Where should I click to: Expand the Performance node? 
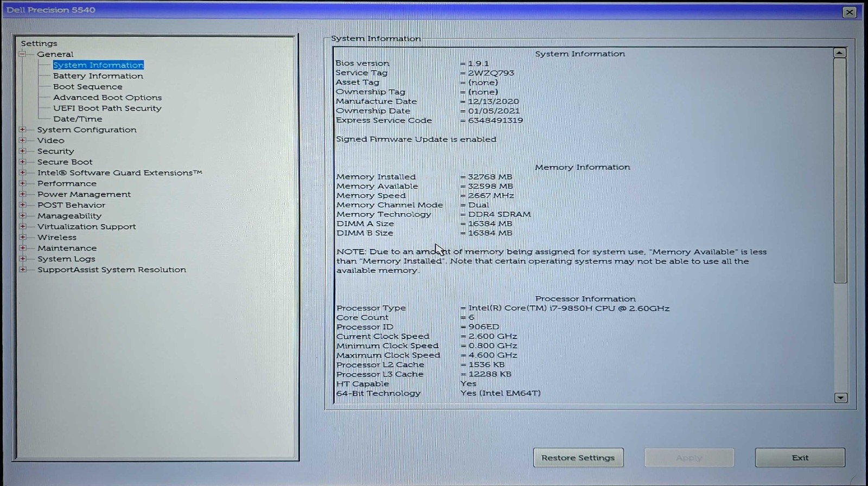[23, 183]
